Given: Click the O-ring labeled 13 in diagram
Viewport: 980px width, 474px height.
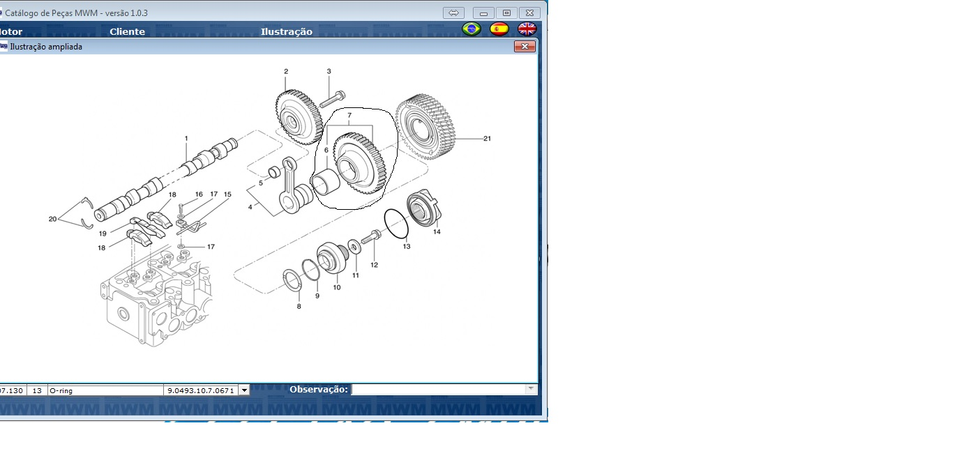Looking at the screenshot, I should point(395,223).
